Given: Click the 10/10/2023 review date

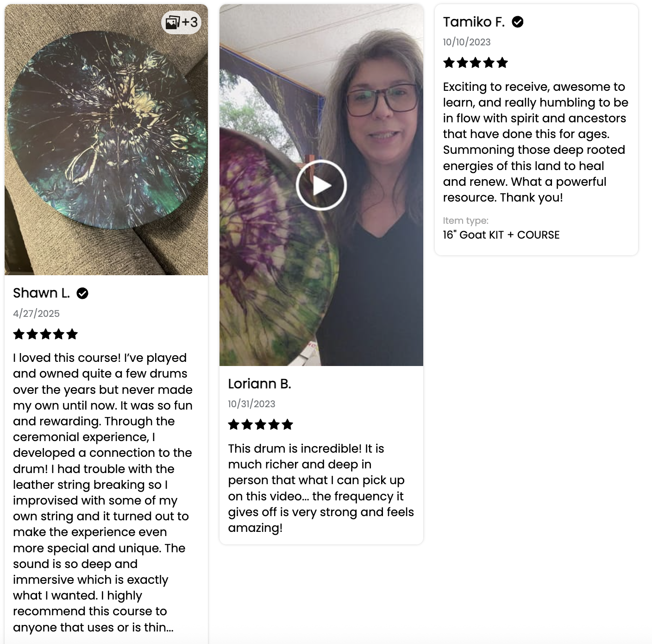Looking at the screenshot, I should [466, 42].
